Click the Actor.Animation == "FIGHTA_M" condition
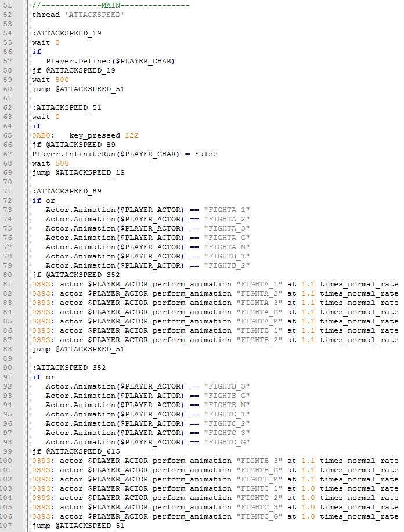 (148, 247)
